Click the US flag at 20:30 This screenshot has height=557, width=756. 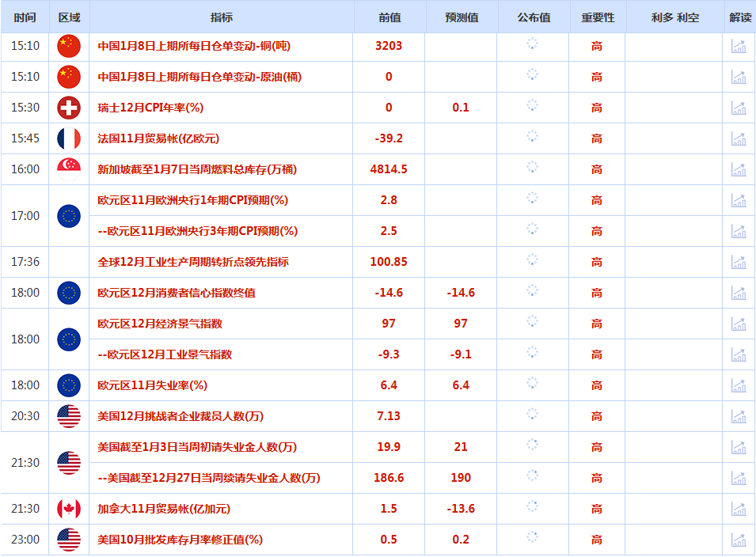tap(69, 416)
